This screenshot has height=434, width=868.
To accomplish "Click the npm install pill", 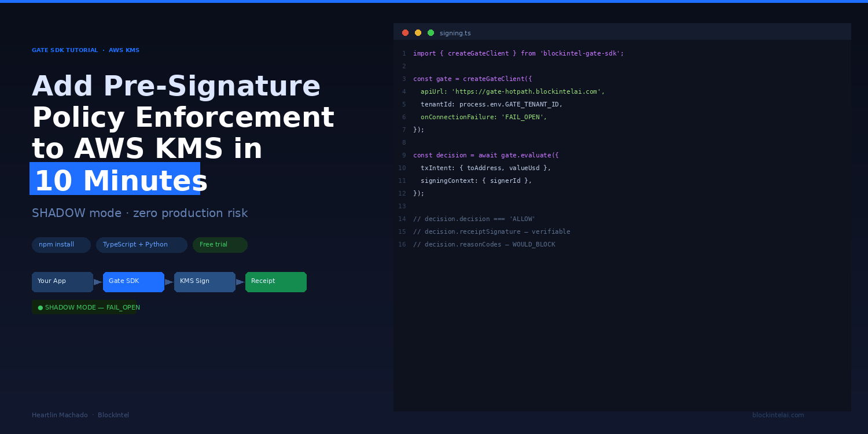I will pyautogui.click(x=61, y=245).
